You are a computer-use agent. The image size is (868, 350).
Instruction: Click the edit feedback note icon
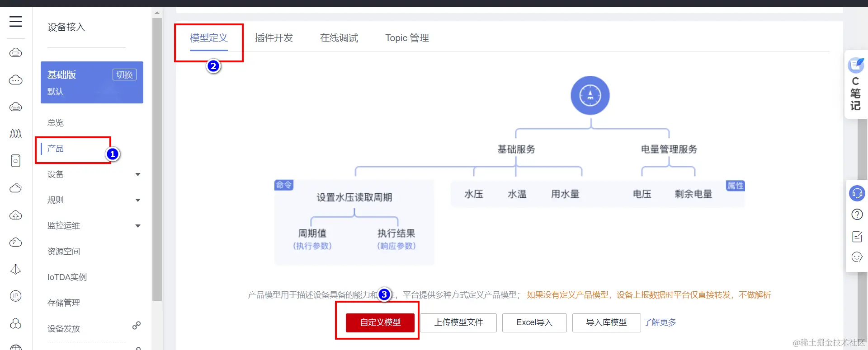[857, 236]
